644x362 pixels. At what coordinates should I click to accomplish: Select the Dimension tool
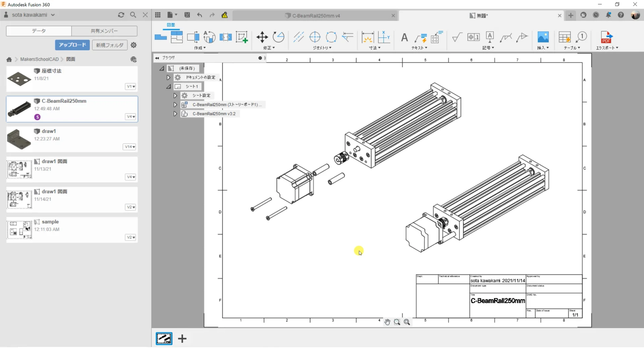click(368, 37)
